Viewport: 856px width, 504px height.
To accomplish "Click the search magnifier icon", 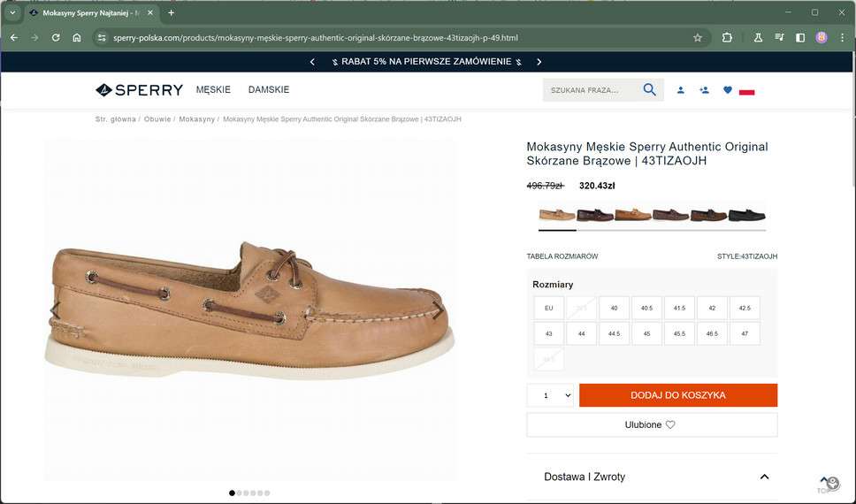I will tap(650, 90).
